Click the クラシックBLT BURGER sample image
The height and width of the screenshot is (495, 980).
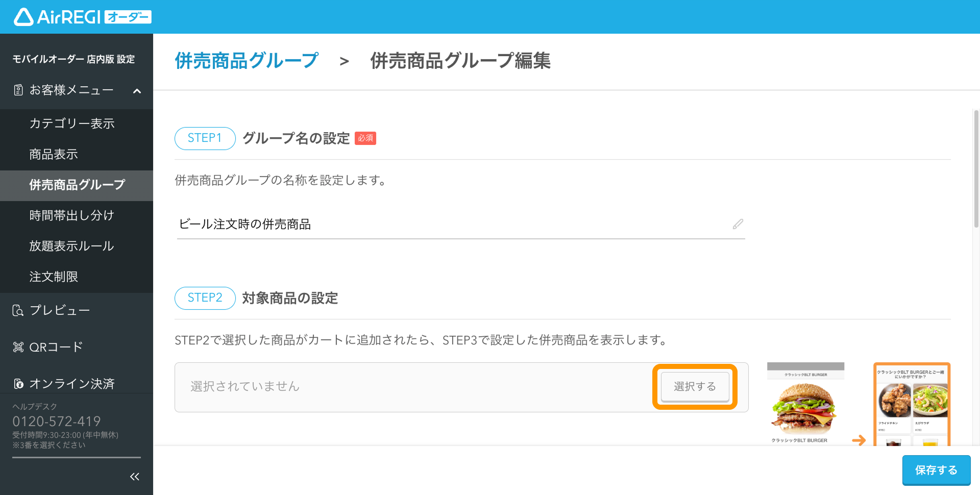[805, 404]
